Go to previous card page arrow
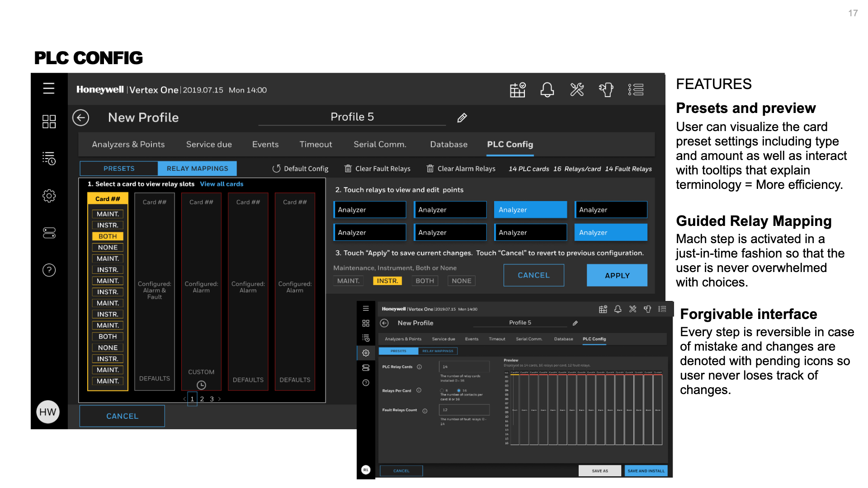Image resolution: width=868 pixels, height=488 pixels. click(x=184, y=399)
